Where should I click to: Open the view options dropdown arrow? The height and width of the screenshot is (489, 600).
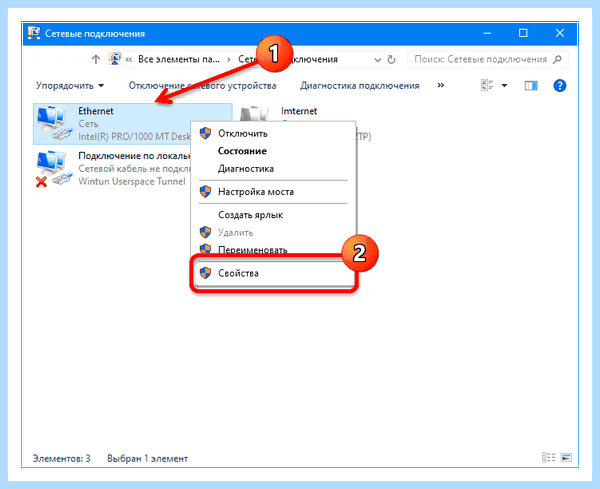[x=504, y=85]
